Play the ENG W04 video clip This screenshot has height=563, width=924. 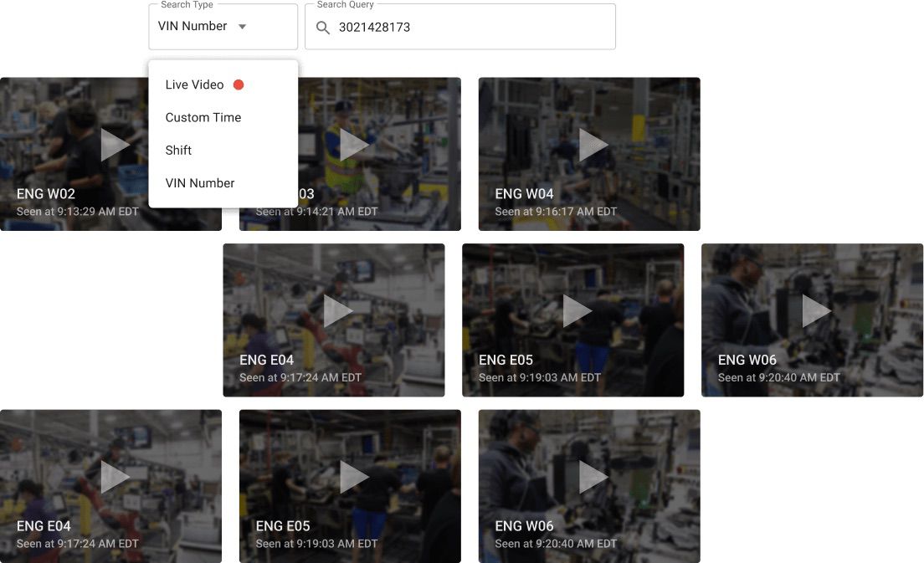tap(593, 145)
